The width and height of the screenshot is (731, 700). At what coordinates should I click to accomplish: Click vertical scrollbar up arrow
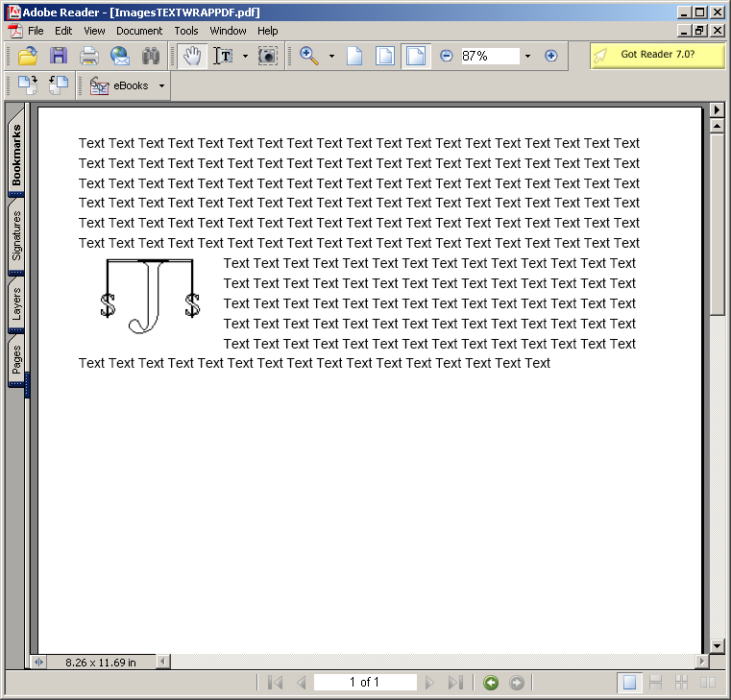click(x=717, y=126)
